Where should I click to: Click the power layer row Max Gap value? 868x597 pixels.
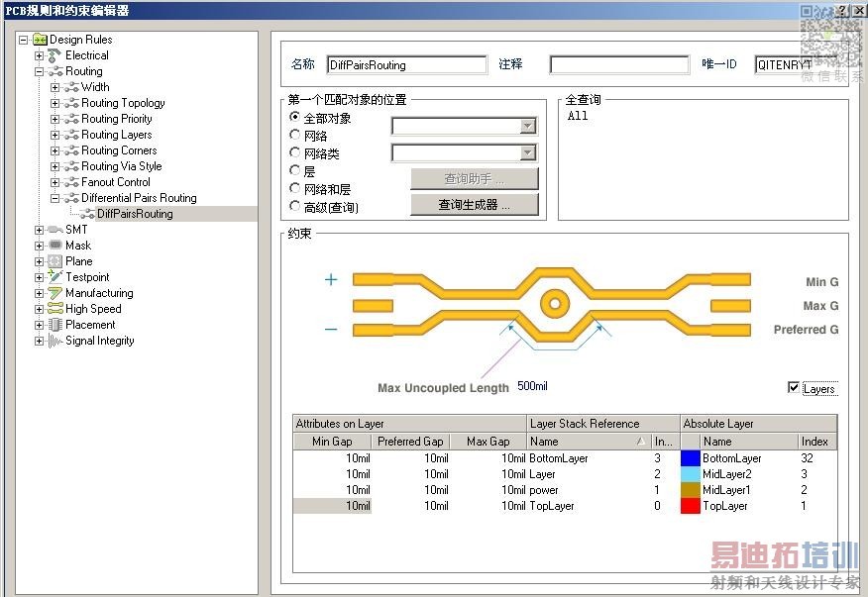tap(513, 490)
